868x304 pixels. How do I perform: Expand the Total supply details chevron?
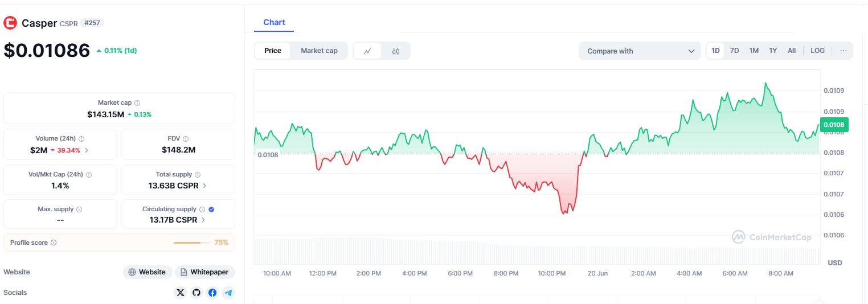204,186
